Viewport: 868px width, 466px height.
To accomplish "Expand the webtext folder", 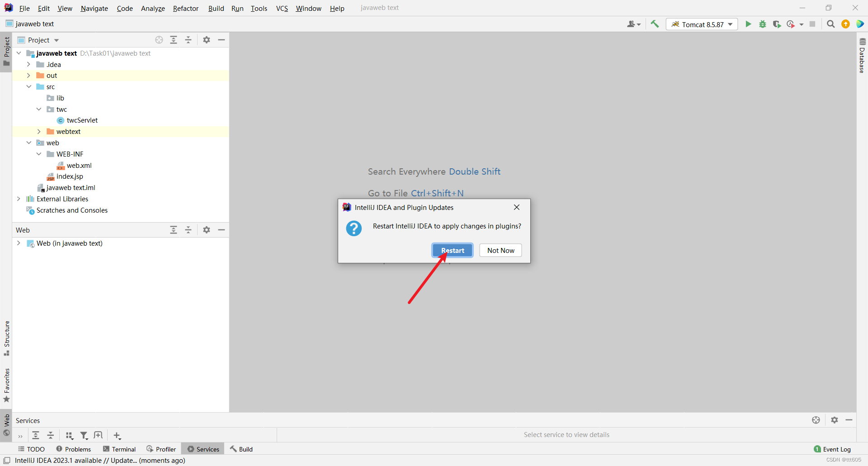I will 39,132.
